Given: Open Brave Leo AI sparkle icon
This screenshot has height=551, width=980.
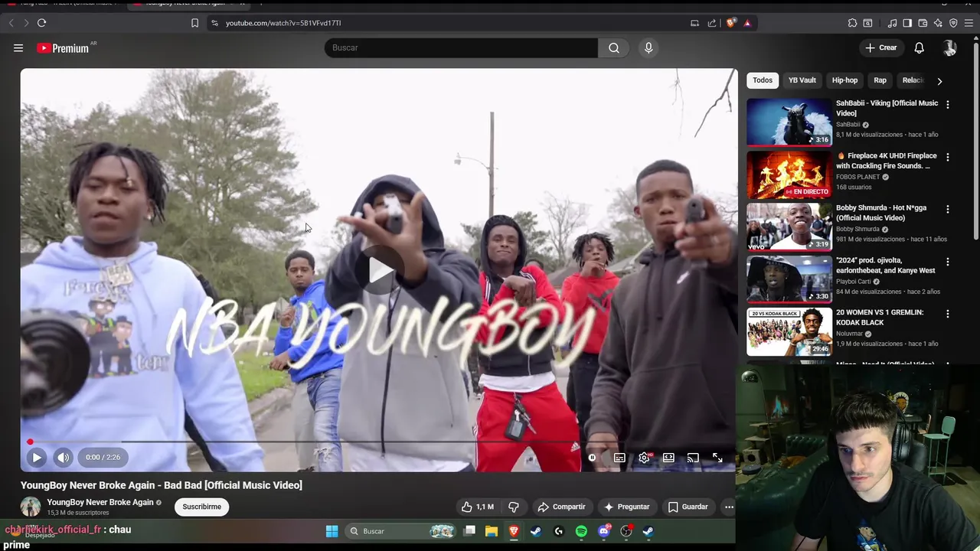Looking at the screenshot, I should (x=938, y=23).
